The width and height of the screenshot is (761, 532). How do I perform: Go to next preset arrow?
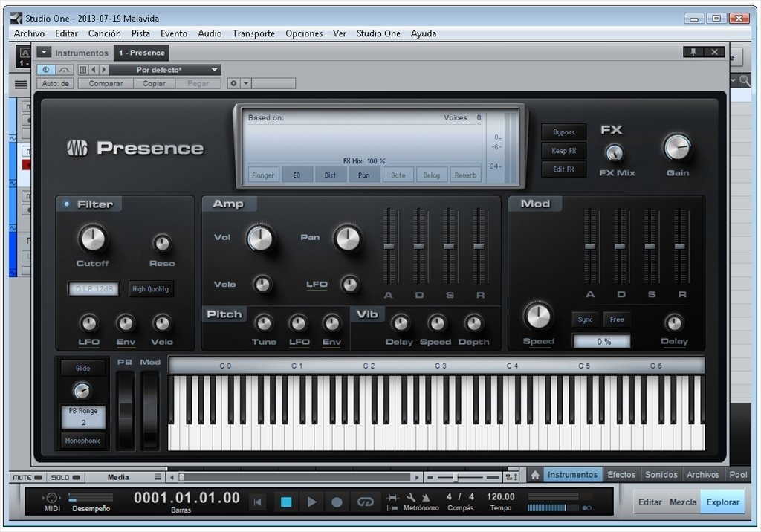click(x=103, y=70)
